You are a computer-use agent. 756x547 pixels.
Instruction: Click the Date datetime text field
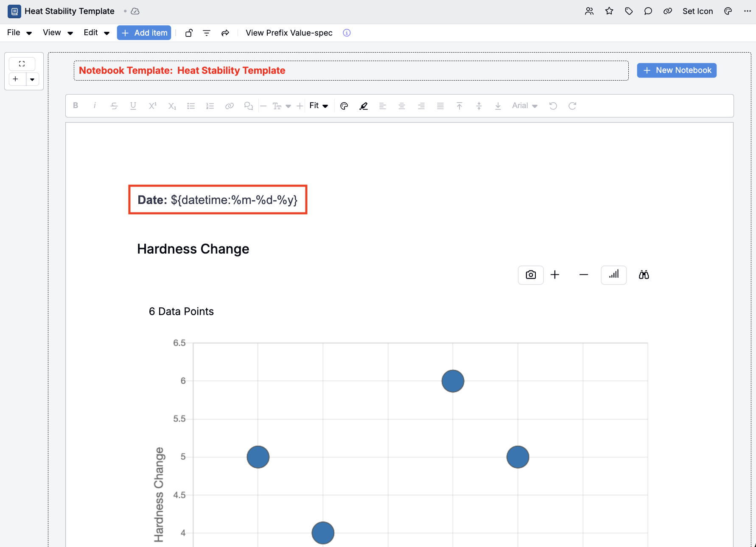218,200
